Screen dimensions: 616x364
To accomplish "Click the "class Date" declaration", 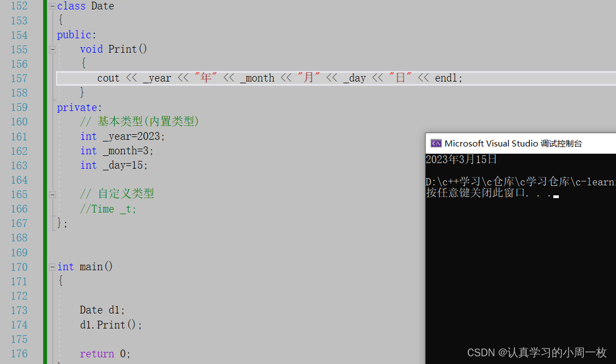I will (x=85, y=6).
